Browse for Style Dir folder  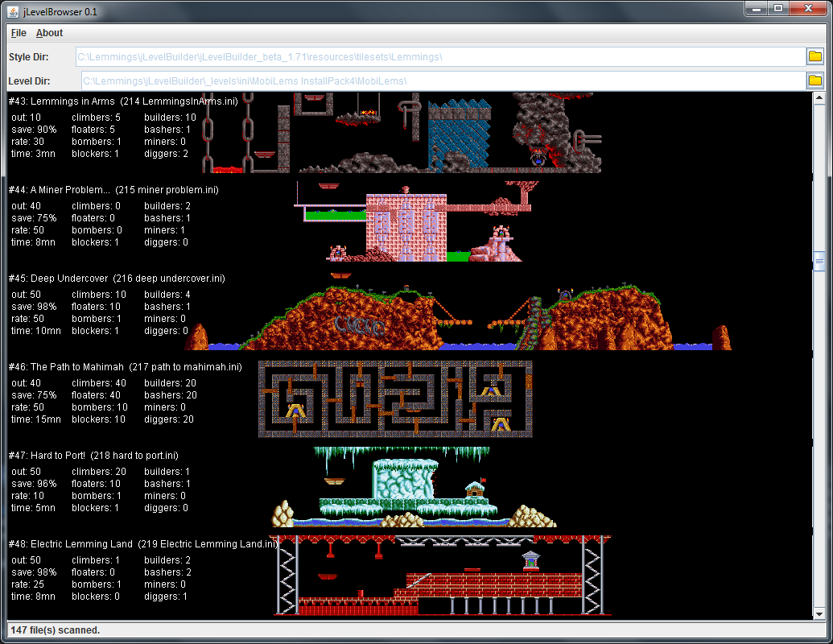click(815, 56)
